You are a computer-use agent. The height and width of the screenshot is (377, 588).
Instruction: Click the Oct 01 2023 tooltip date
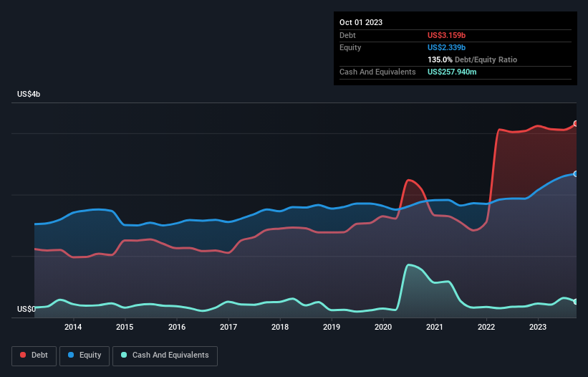[x=361, y=22]
